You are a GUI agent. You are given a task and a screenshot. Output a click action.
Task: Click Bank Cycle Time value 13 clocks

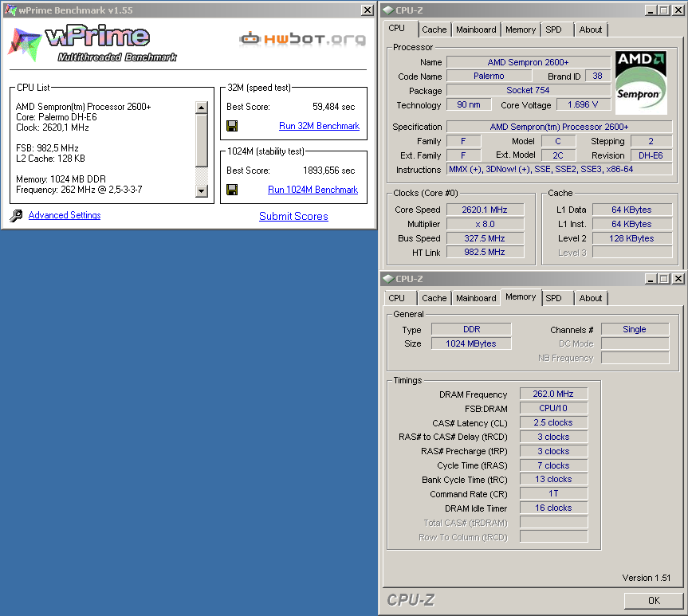tap(553, 479)
